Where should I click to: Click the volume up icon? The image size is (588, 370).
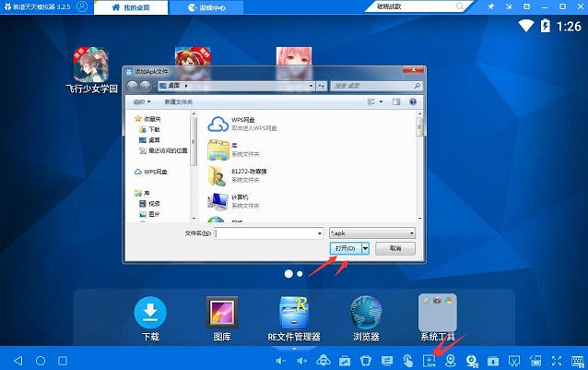[302, 361]
